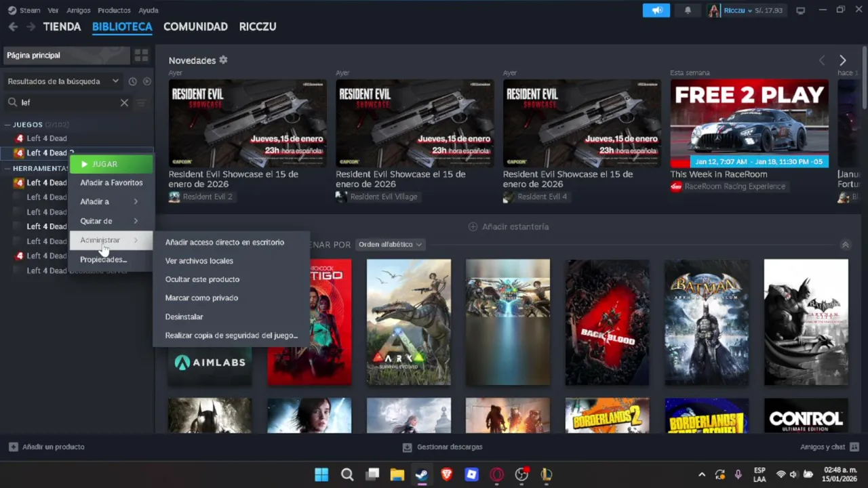Show hidden system tray icons
Viewport: 868px width, 488px height.
pyautogui.click(x=702, y=474)
